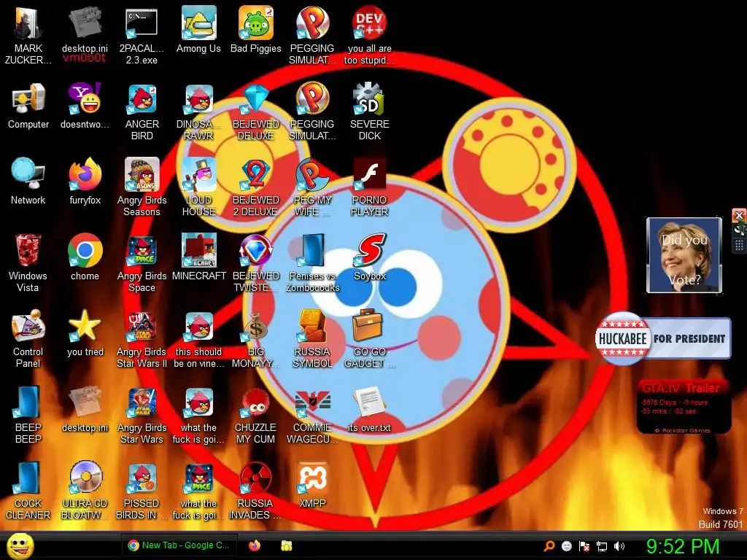Open the volume speaker tray icon
The width and height of the screenshot is (747, 560).
619,546
